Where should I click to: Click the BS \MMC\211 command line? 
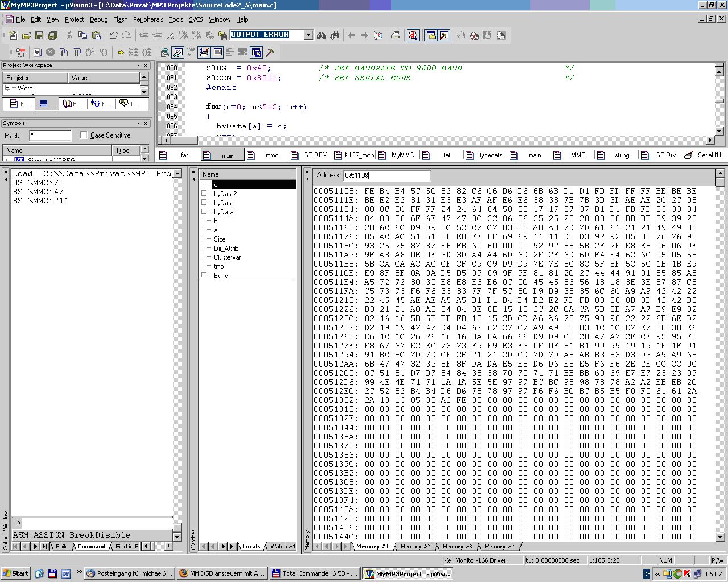click(40, 201)
